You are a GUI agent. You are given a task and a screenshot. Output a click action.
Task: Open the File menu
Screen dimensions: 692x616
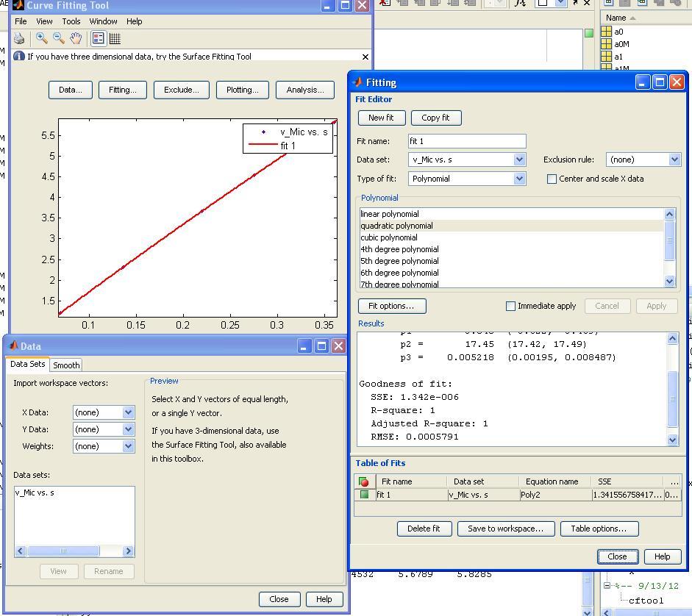(x=21, y=21)
